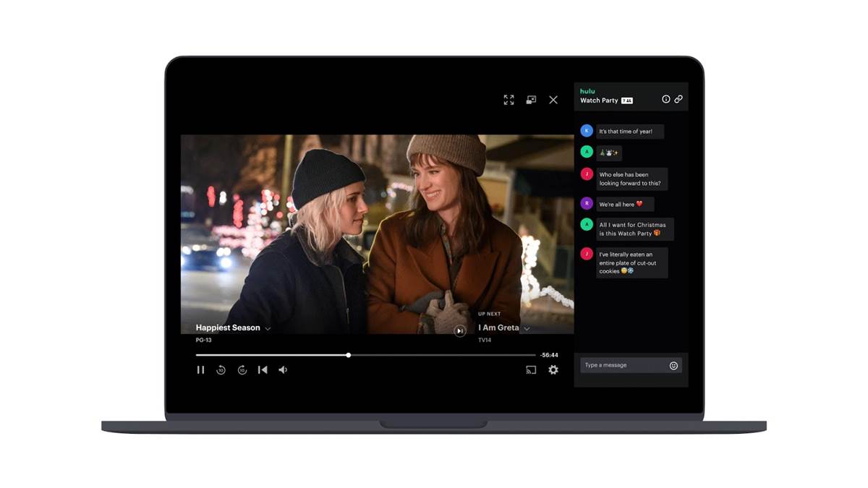
Task: Play the Up Next title now
Action: (459, 330)
